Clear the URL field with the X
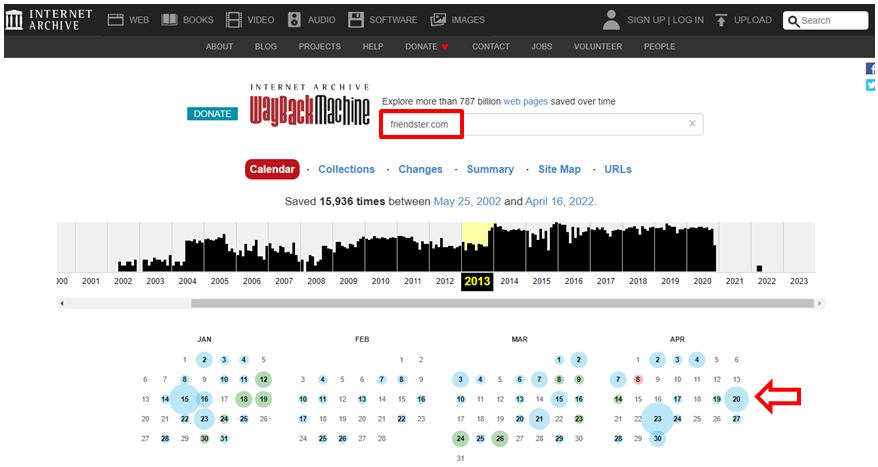The width and height of the screenshot is (878, 467). point(692,124)
